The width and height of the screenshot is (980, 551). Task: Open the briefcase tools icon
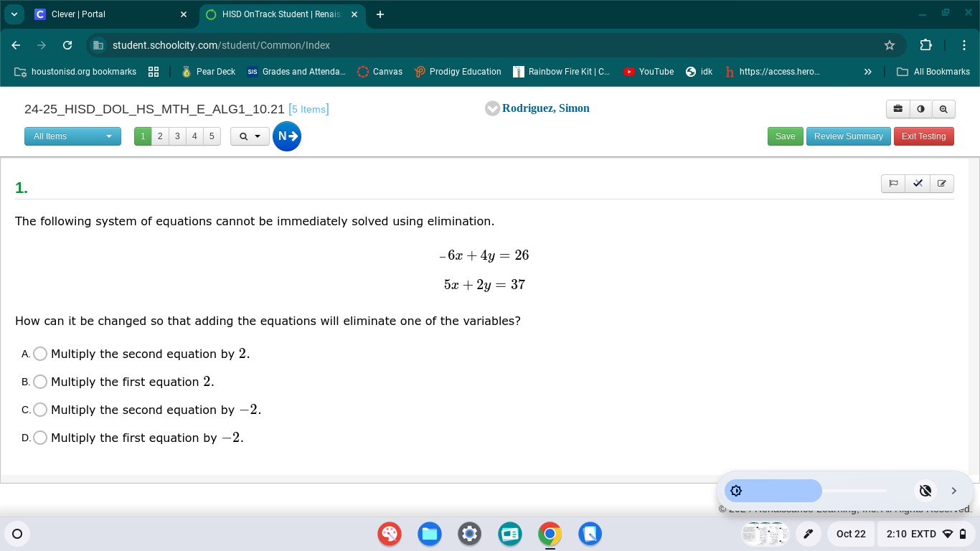click(x=897, y=109)
